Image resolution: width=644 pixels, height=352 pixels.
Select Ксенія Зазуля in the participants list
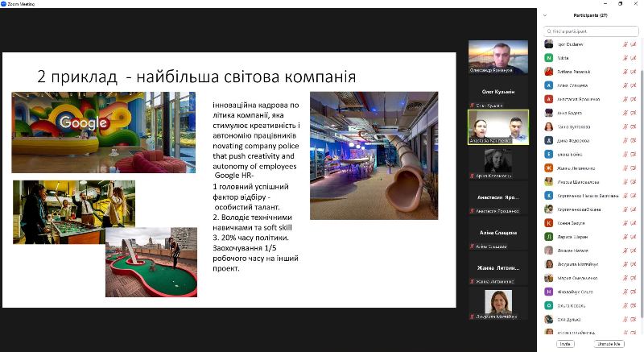tap(571, 223)
